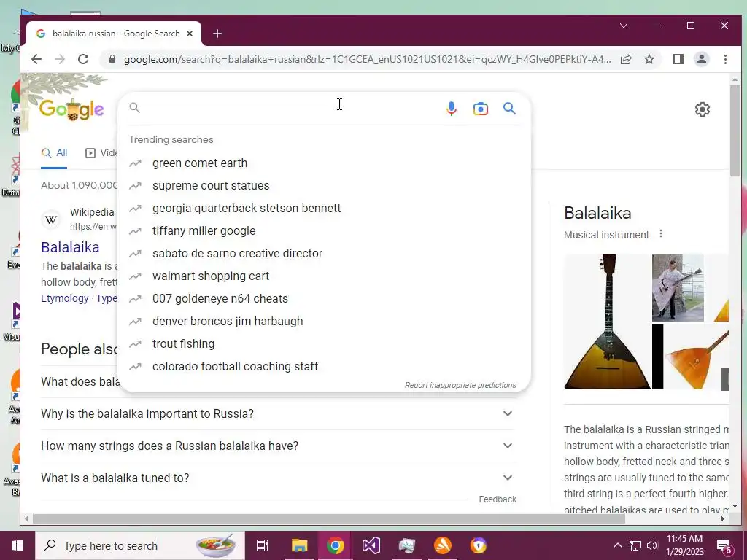This screenshot has width=747, height=560.
Task: Pick 'sabato de sarno creative director' suggestion
Action: click(x=324, y=253)
